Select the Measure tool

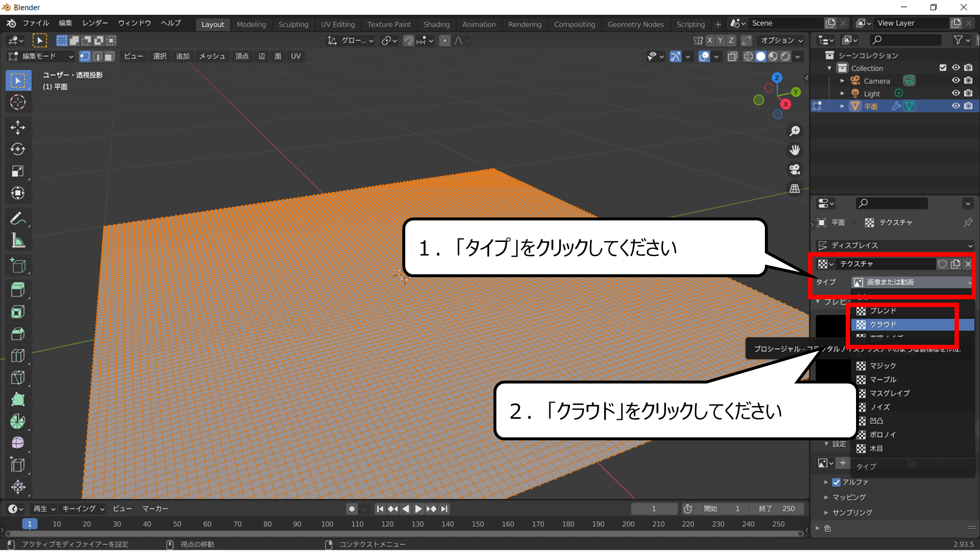coord(18,240)
